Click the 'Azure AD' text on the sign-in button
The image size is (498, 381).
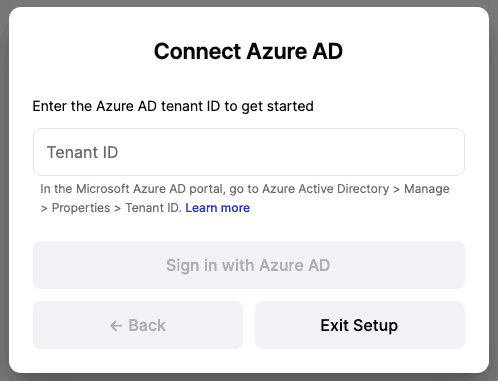click(x=295, y=265)
